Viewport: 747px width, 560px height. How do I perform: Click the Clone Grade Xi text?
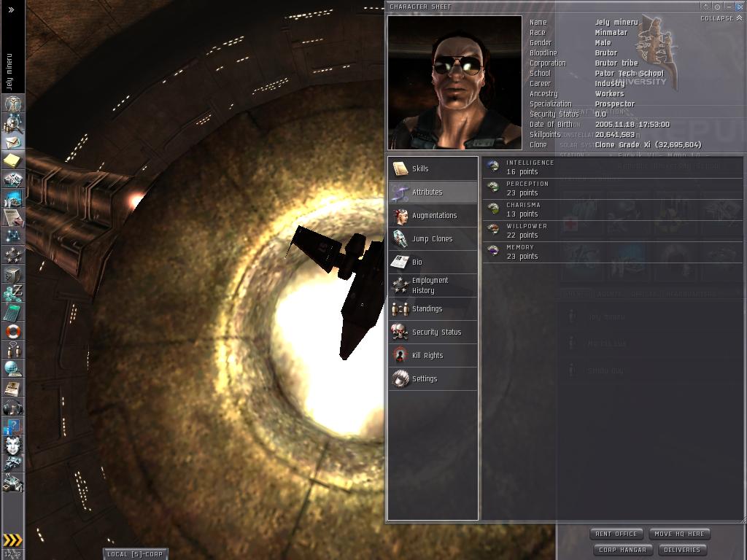click(x=649, y=145)
